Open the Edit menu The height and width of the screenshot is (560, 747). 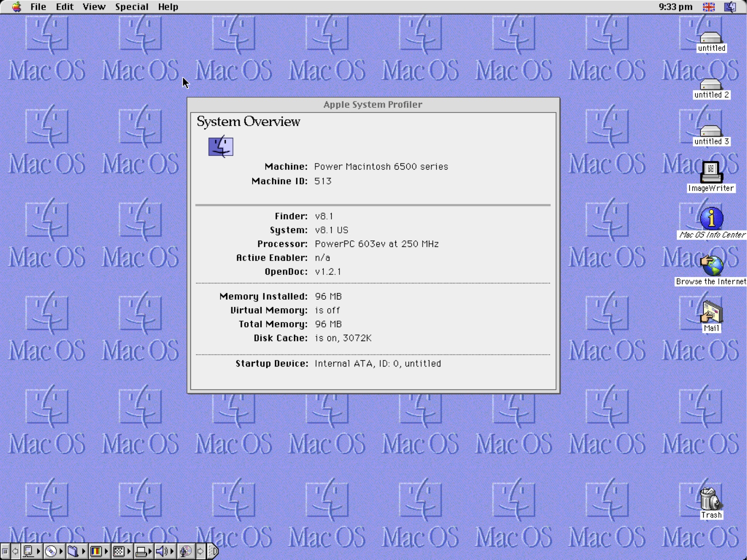point(65,7)
